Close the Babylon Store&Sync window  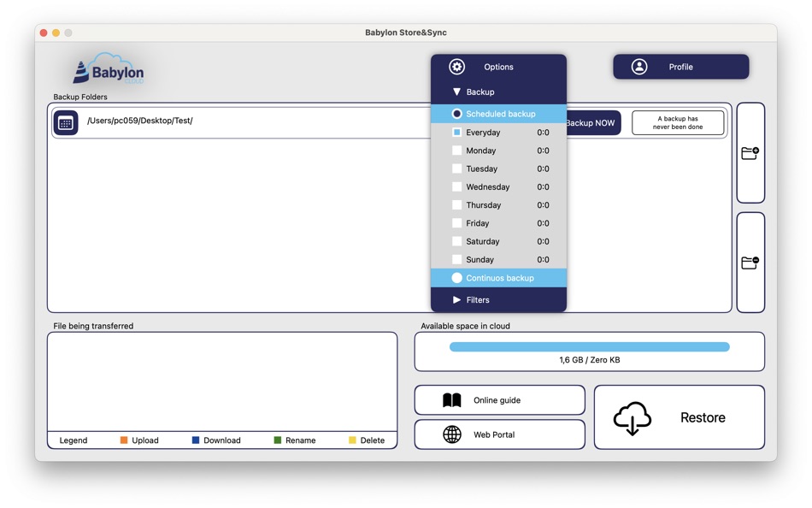point(44,32)
